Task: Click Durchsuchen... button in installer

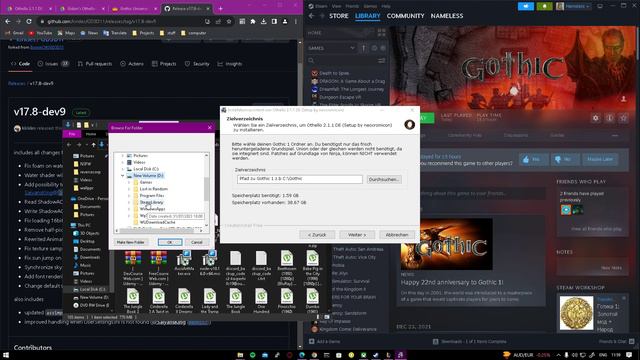Action: click(384, 179)
